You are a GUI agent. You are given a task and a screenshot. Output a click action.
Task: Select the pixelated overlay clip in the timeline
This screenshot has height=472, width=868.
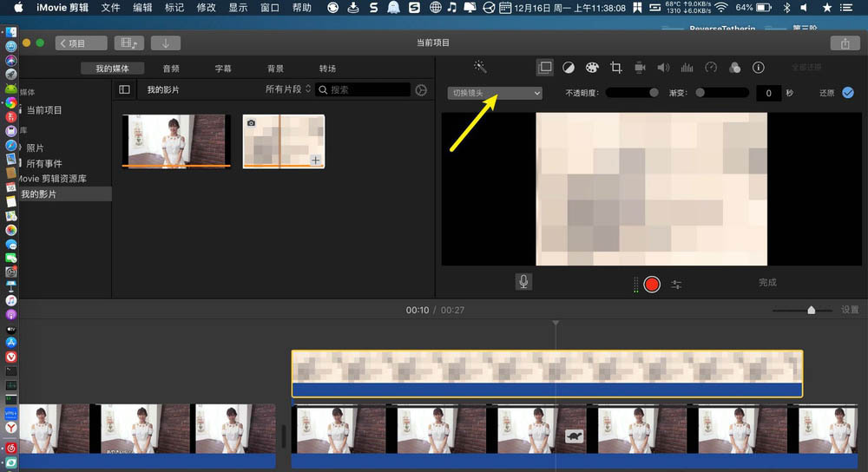coord(547,373)
